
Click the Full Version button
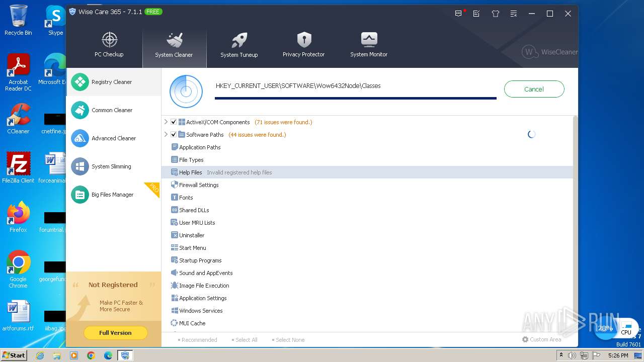point(115,333)
